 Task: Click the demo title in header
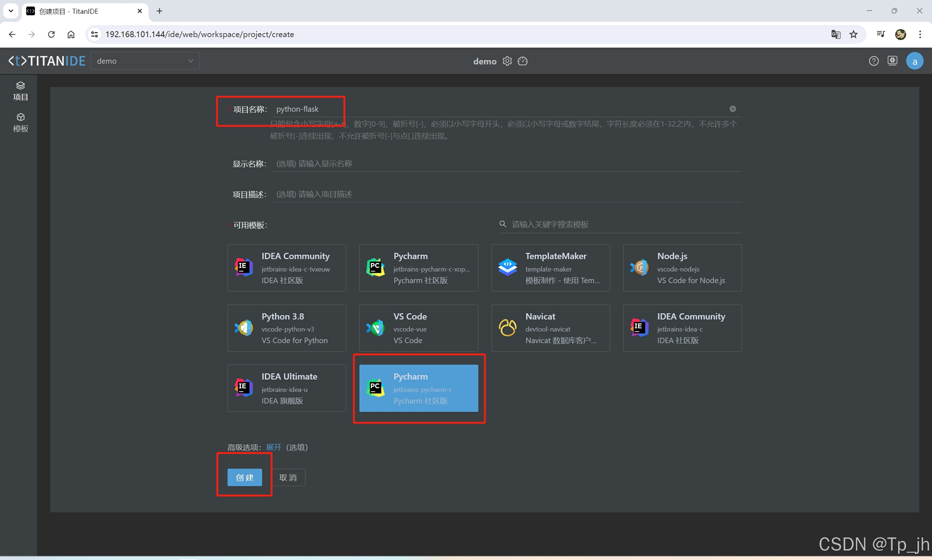[x=485, y=61]
